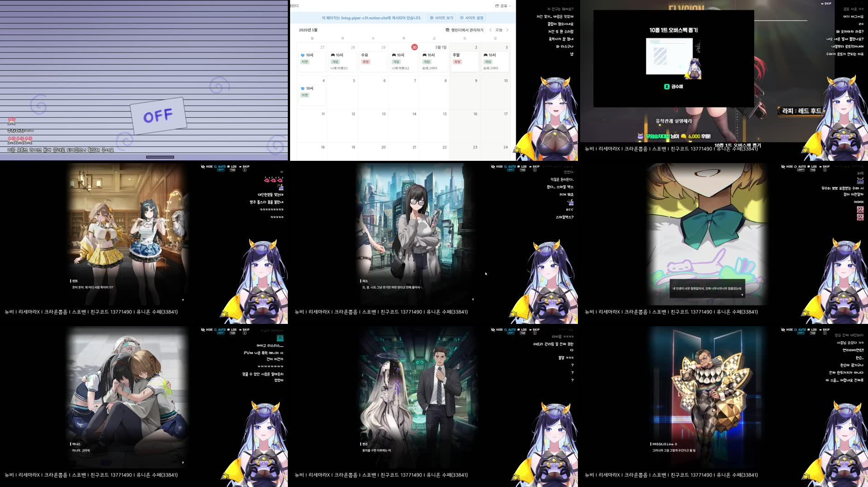868x487 pixels.
Task: Open the 니케 이벤스2 event on the 30th
Action: tap(403, 61)
